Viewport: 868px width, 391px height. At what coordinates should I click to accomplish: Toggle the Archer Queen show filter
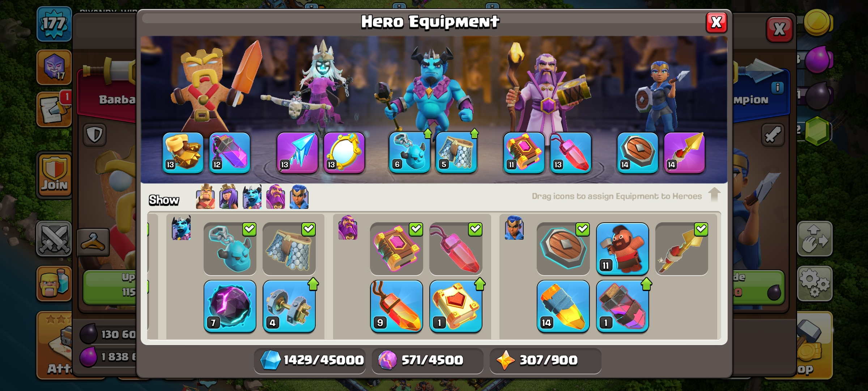[x=229, y=197]
